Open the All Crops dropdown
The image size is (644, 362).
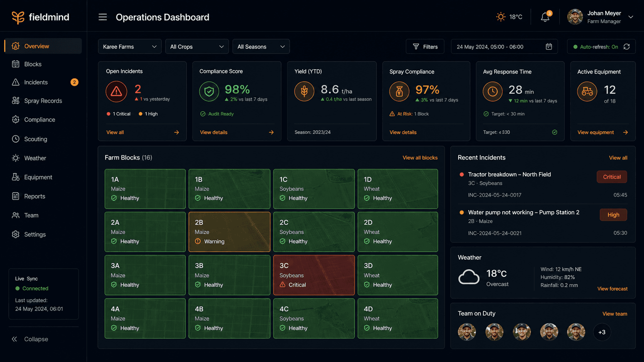click(x=197, y=47)
